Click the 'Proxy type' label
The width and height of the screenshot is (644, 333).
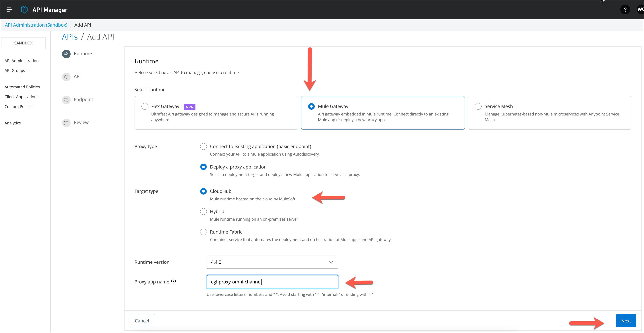tap(146, 146)
